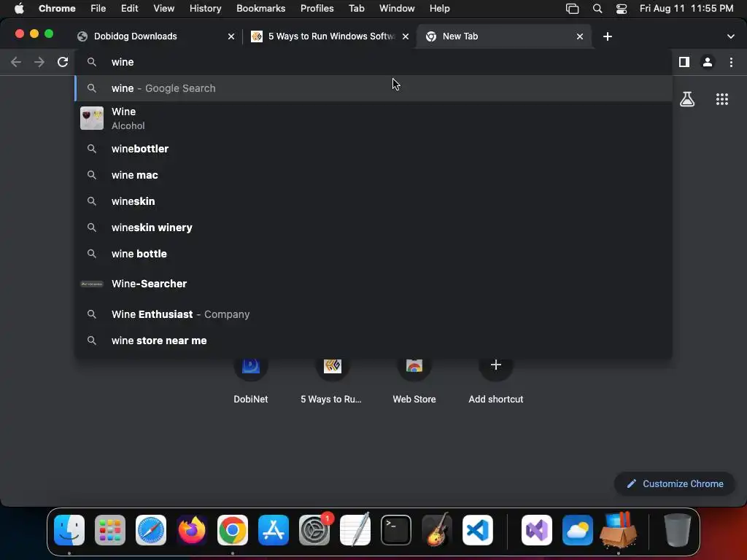Open Finder from the Dock
The height and width of the screenshot is (560, 747).
69,530
